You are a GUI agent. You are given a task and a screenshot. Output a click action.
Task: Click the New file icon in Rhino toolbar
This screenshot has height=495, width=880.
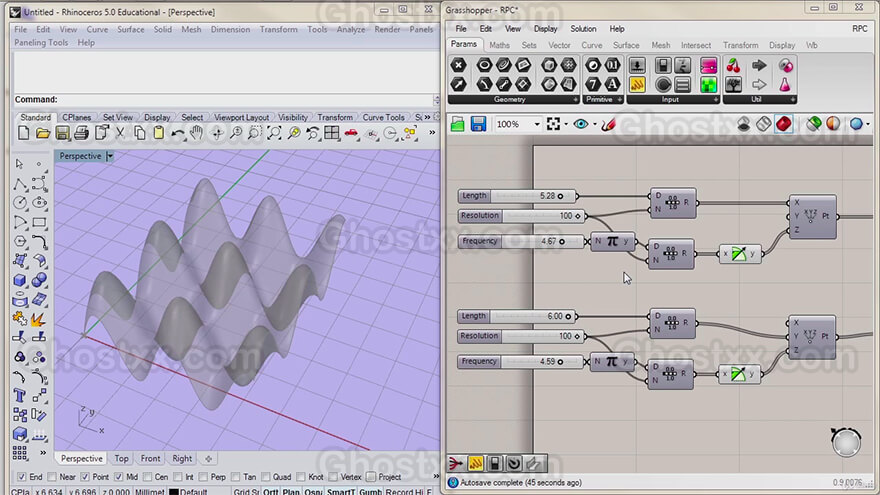24,133
